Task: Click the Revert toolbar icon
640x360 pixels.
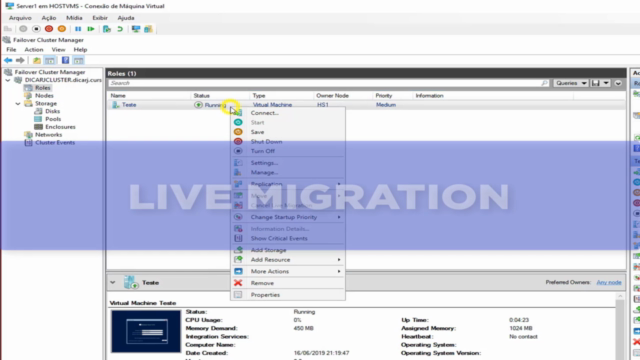Action: (x=120, y=29)
